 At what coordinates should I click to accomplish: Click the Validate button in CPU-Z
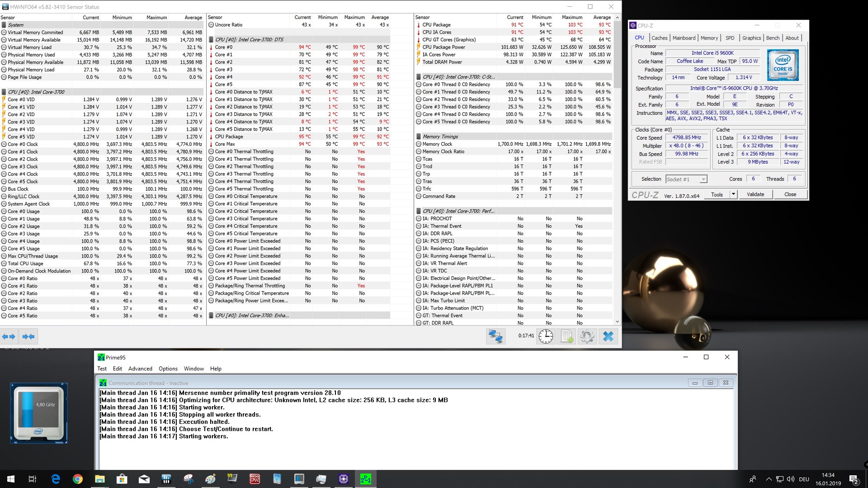pyautogui.click(x=755, y=194)
